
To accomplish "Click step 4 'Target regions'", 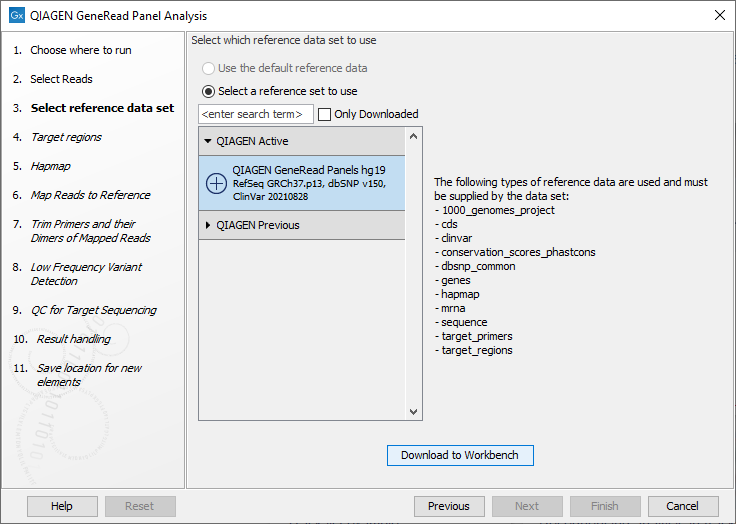I will tap(66, 137).
